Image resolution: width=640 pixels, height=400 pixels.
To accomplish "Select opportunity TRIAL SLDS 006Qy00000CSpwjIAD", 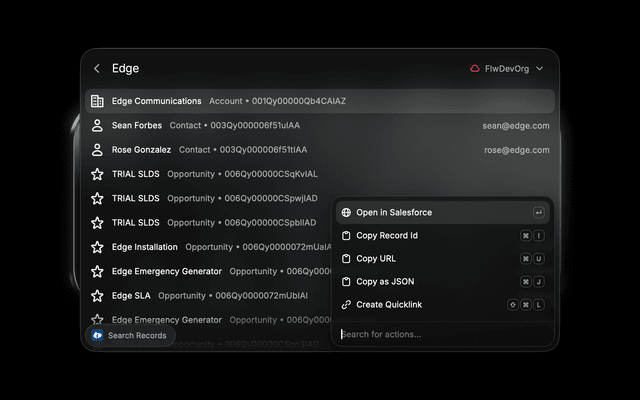I will coord(208,199).
